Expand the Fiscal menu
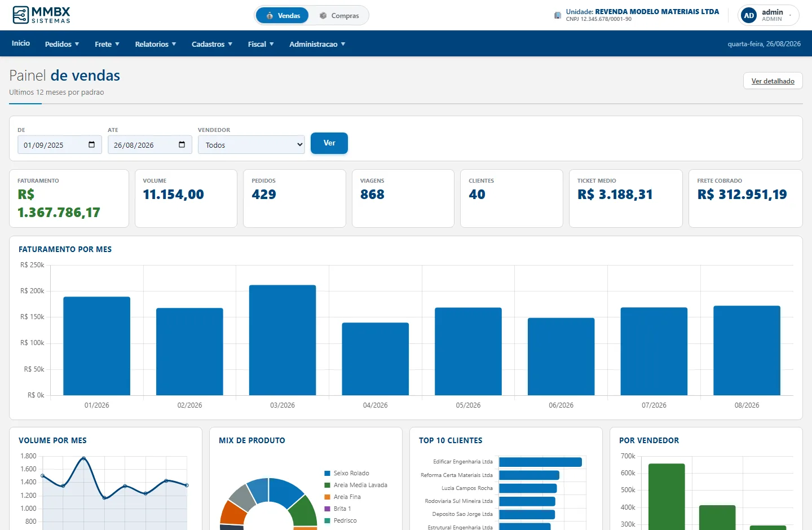This screenshot has width=812, height=530. [x=261, y=44]
